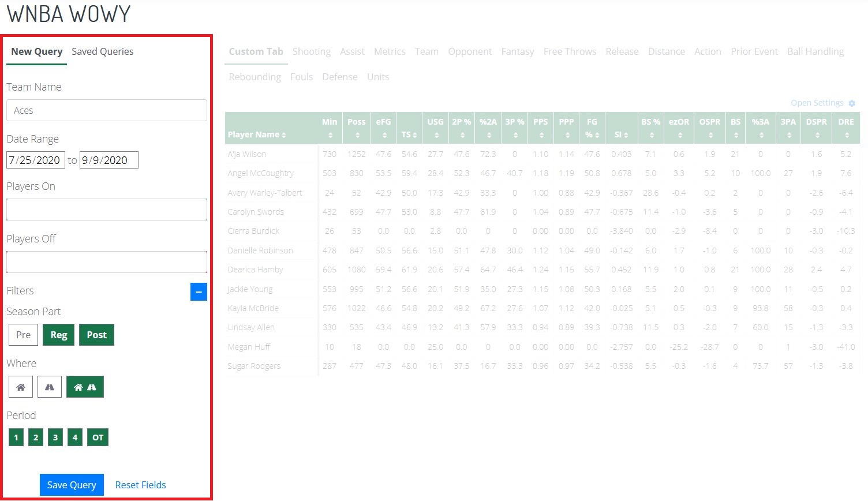Switch to the Saved Queries tab
Image resolution: width=868 pixels, height=501 pixels.
[x=102, y=51]
